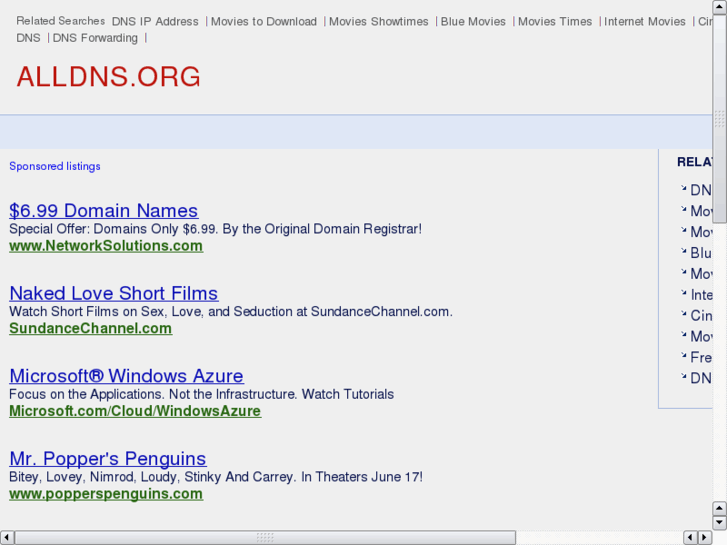Open sidebar 'Cin' related link
Image resolution: width=727 pixels, height=545 pixels.
(701, 315)
